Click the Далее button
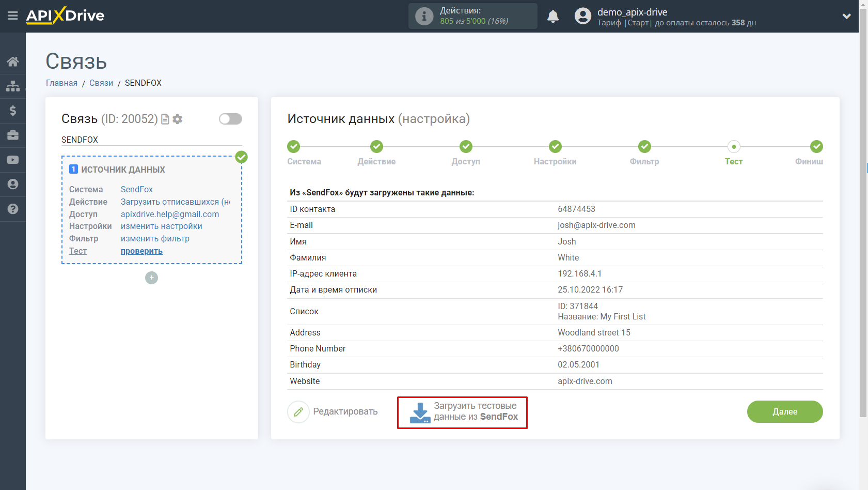Image resolution: width=868 pixels, height=490 pixels. coord(785,411)
